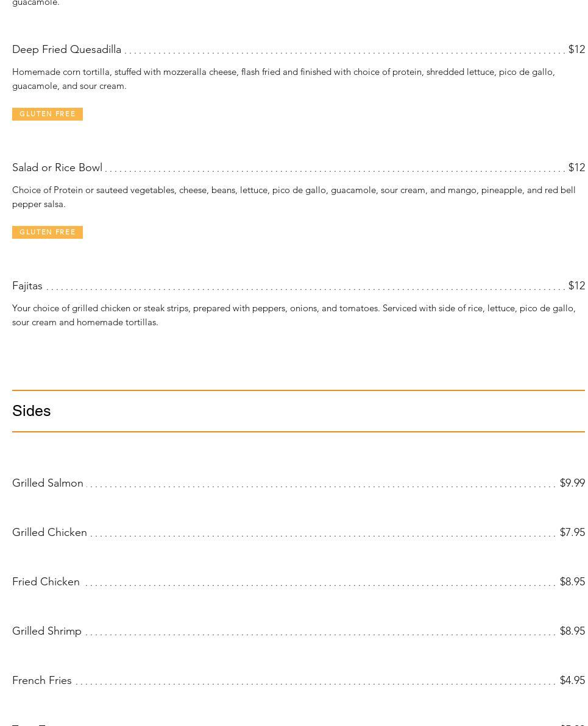Screen dimensions: 588x726
Task: Click the $7.95 price for Grilled Chicken
Action: (x=572, y=532)
